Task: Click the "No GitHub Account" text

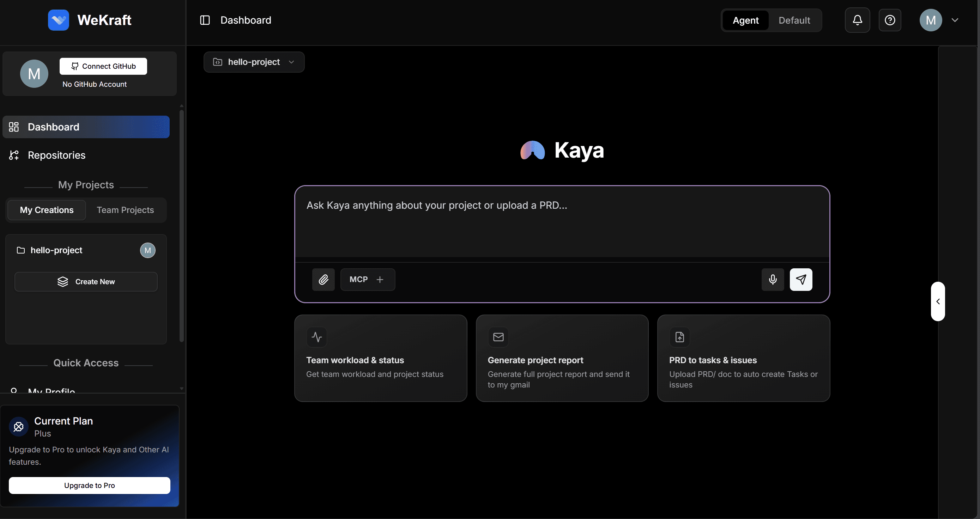Action: coord(94,84)
